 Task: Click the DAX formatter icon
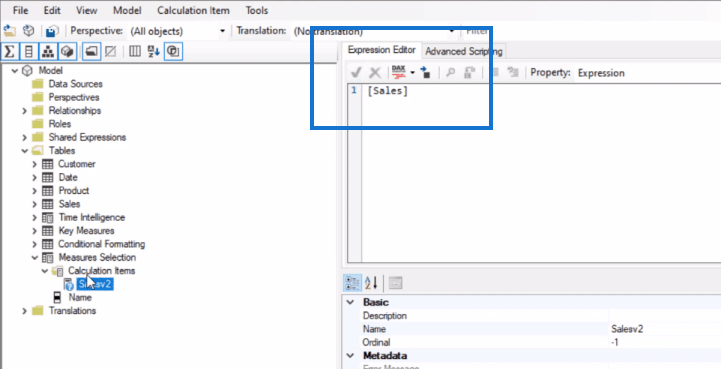pyautogui.click(x=399, y=72)
